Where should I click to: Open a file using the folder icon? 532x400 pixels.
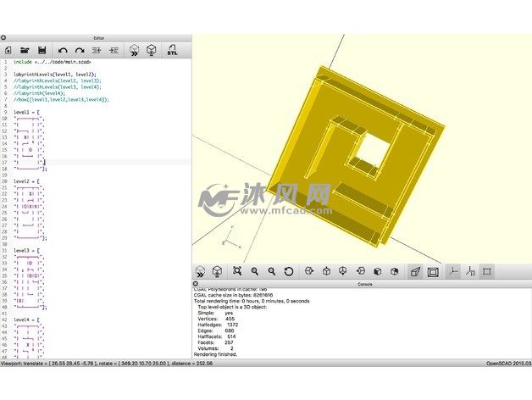25,50
